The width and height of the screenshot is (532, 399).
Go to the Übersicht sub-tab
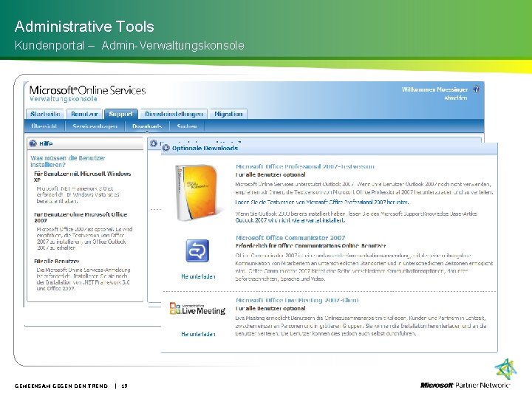click(x=44, y=126)
